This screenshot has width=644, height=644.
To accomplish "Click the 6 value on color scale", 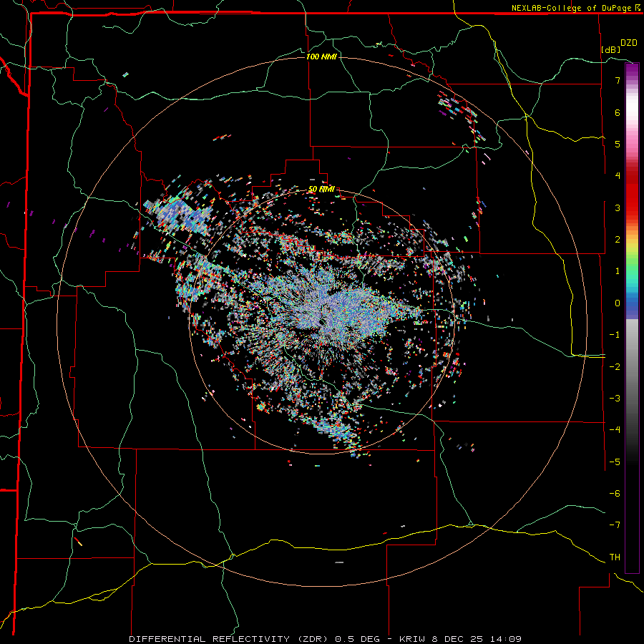I will tap(618, 112).
